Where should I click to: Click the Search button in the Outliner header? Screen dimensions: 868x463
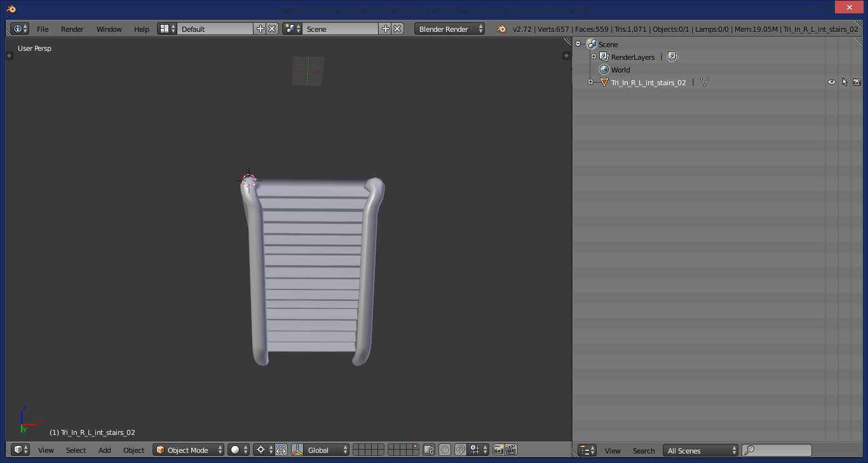644,451
